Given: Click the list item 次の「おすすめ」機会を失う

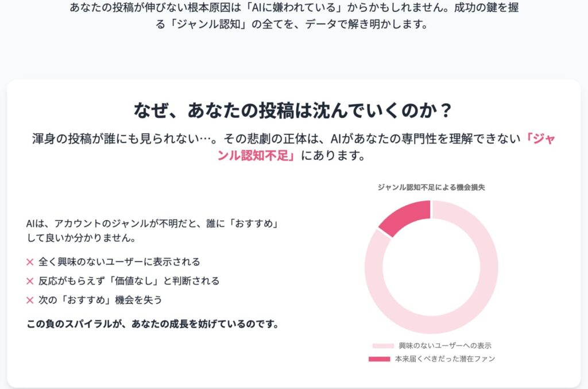Looking at the screenshot, I should point(100,300).
